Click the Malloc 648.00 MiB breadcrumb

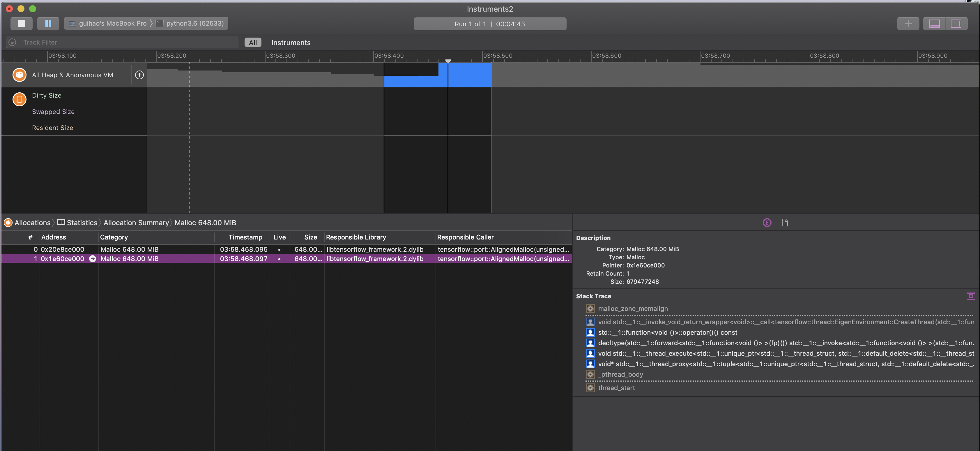point(206,223)
